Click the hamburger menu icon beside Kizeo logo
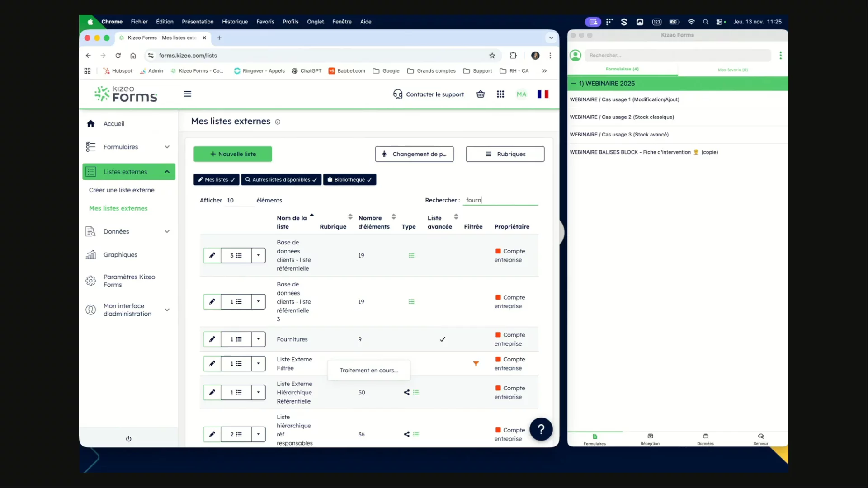 pos(188,94)
